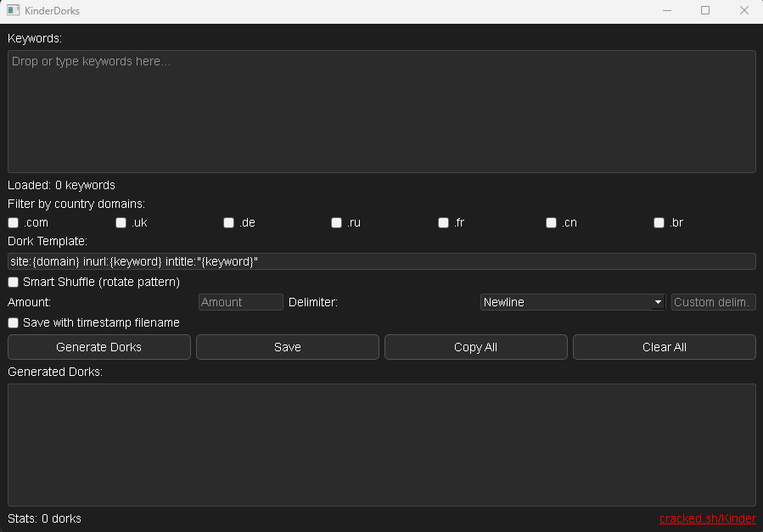Toggle Save with timestamp filename option
Image resolution: width=763 pixels, height=532 pixels.
click(x=14, y=323)
